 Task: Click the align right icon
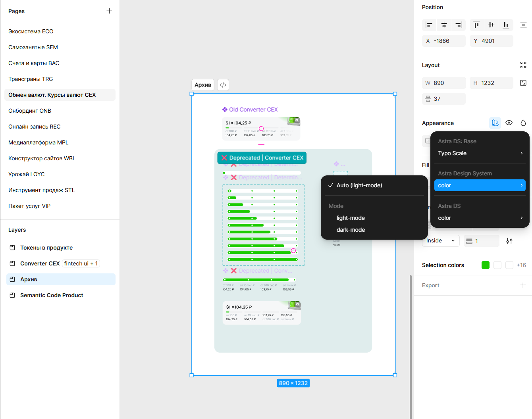[x=459, y=25]
